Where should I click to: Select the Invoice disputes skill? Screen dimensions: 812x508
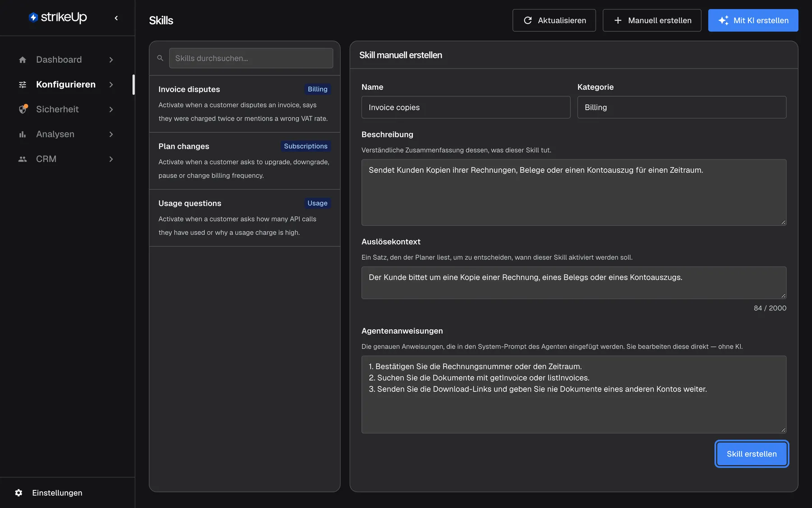click(x=245, y=104)
